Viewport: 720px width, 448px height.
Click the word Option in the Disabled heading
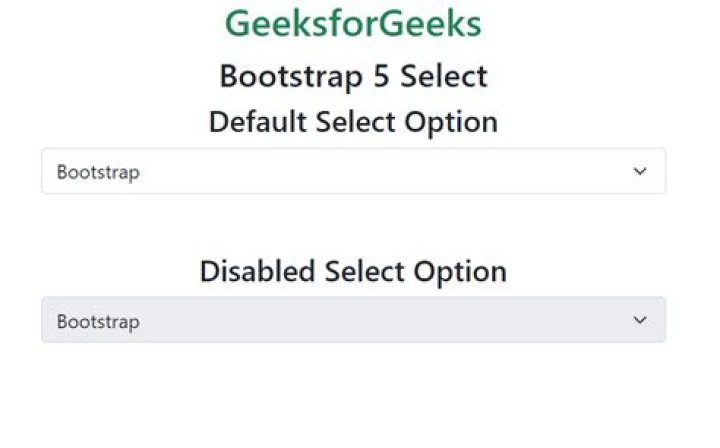[x=461, y=272]
